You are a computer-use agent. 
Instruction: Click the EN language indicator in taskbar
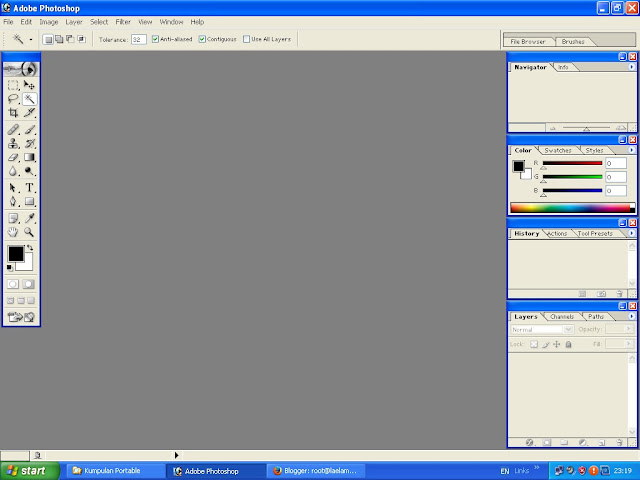504,471
